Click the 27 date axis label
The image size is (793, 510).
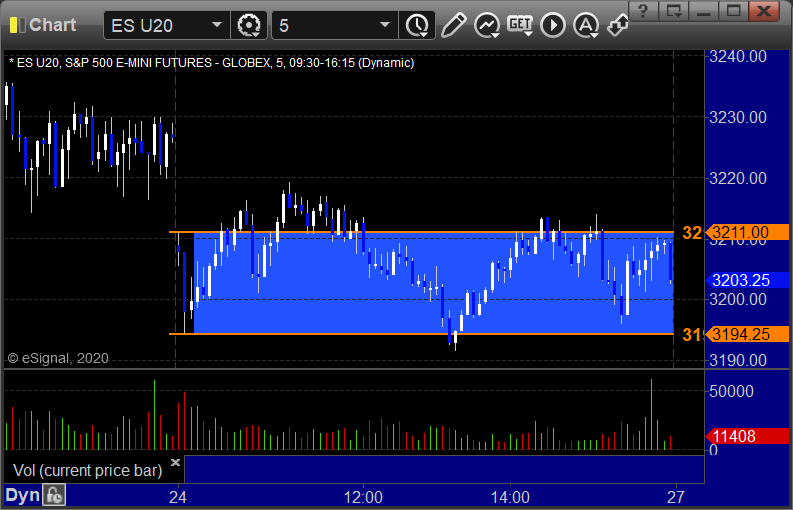(x=676, y=497)
